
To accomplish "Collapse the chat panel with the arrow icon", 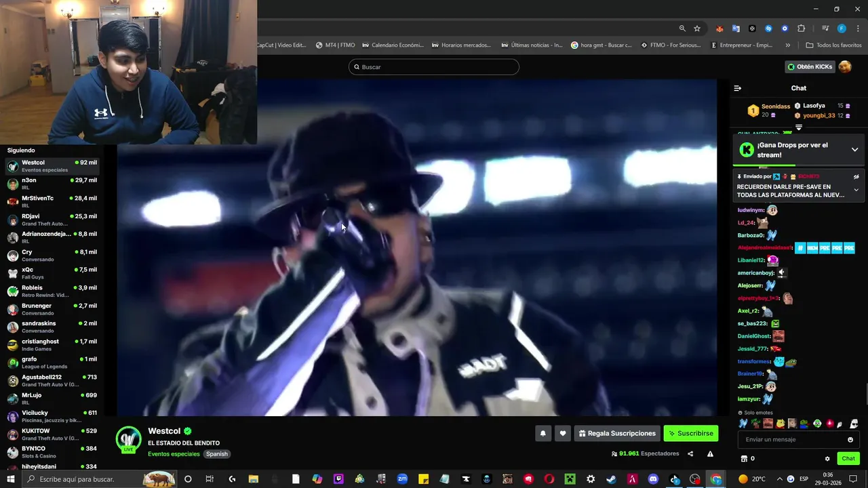I will 738,88.
